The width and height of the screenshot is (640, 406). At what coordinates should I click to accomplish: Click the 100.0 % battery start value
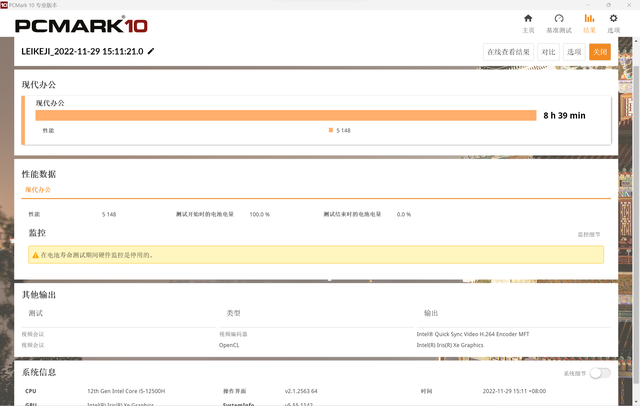pos(260,214)
